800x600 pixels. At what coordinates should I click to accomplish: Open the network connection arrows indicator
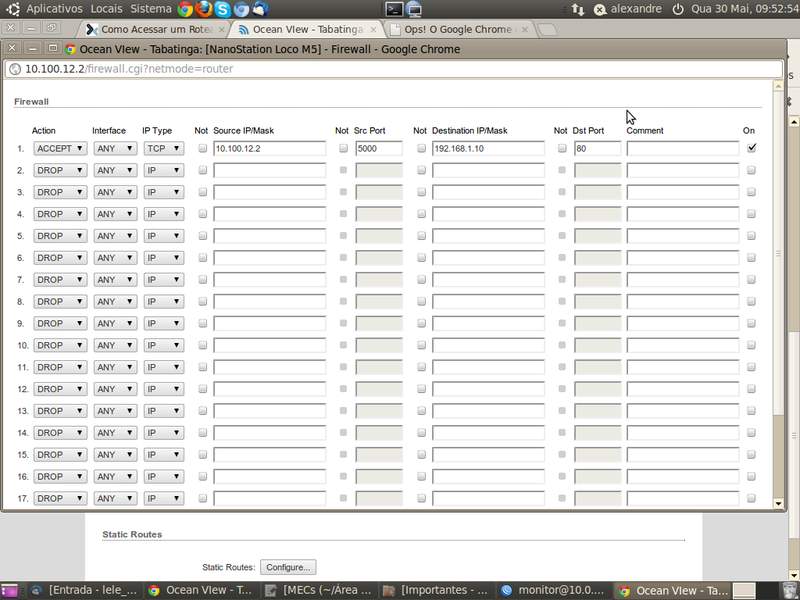tap(578, 9)
